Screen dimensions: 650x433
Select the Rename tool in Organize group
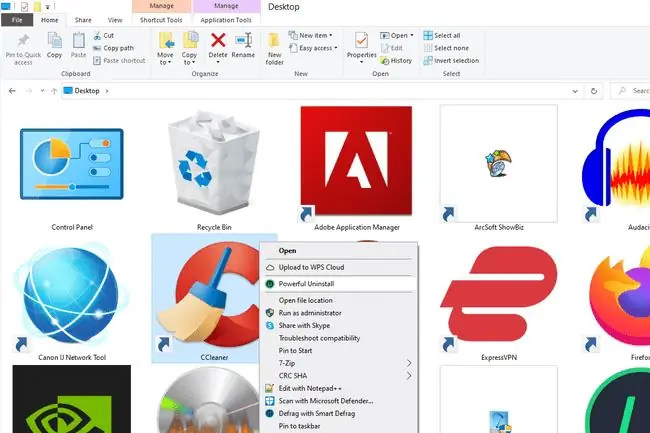point(243,45)
